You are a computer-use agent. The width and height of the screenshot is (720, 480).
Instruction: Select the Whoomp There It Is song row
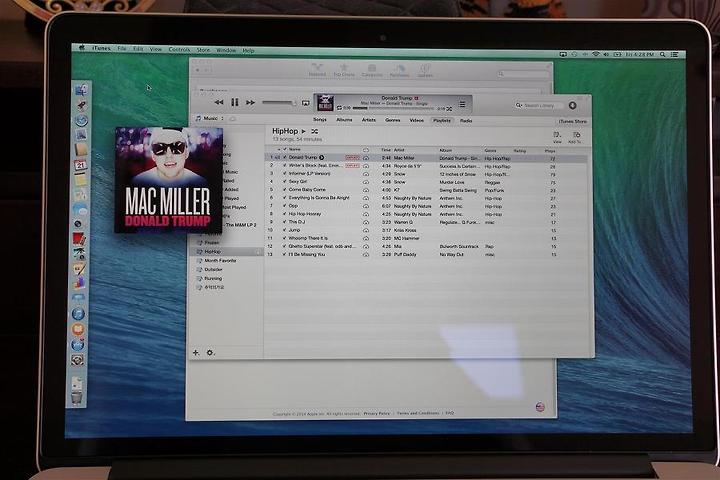(x=426, y=238)
